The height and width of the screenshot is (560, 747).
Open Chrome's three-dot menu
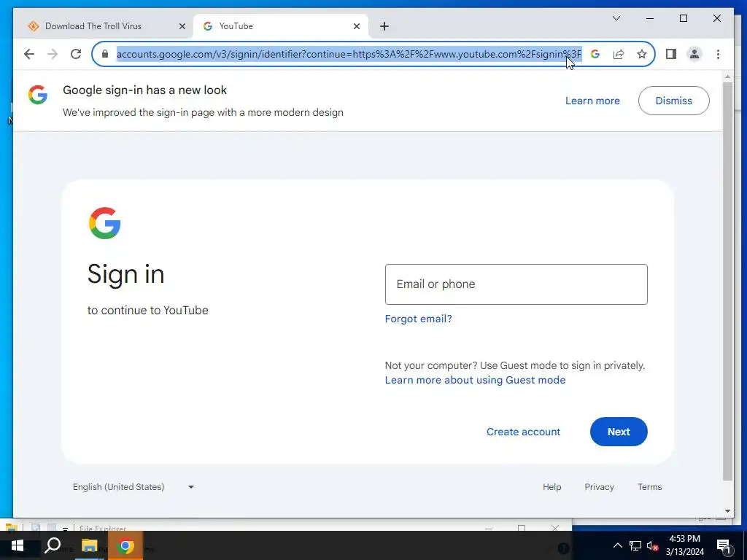[718, 54]
